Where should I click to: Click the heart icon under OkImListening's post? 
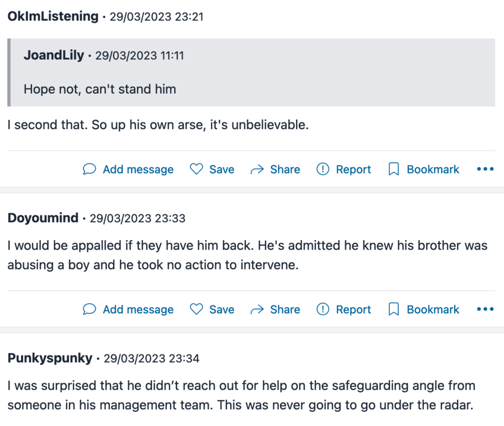point(196,169)
